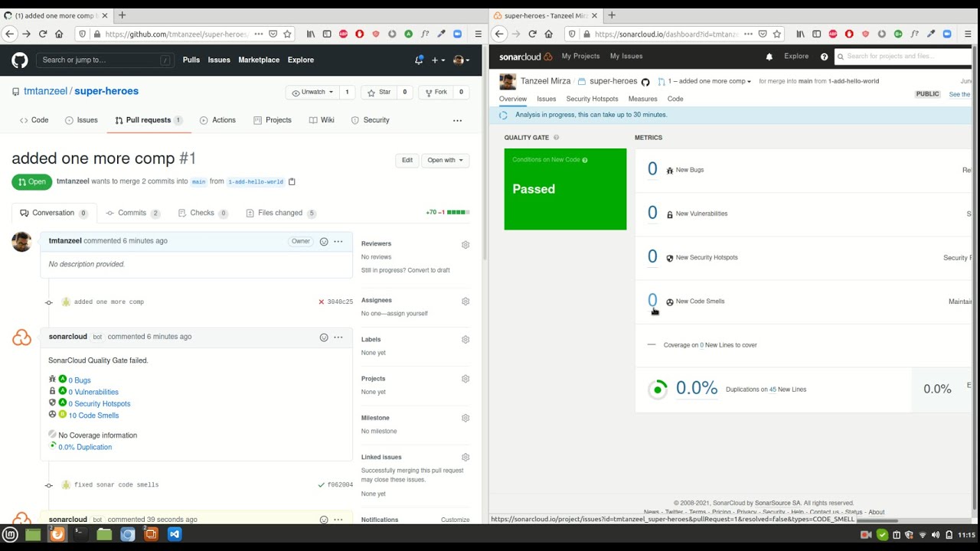Image resolution: width=980 pixels, height=551 pixels.
Task: Switch to the Checks tab
Action: [203, 213]
